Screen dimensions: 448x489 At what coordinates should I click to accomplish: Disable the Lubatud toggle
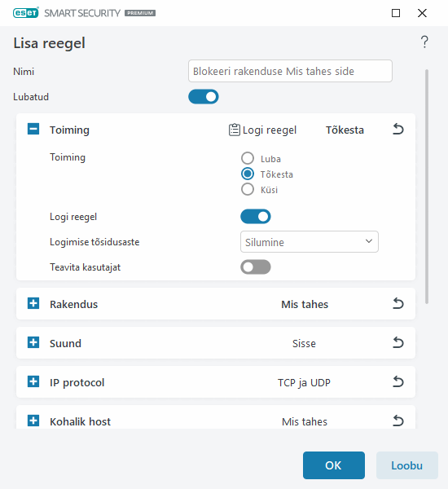pyautogui.click(x=204, y=97)
